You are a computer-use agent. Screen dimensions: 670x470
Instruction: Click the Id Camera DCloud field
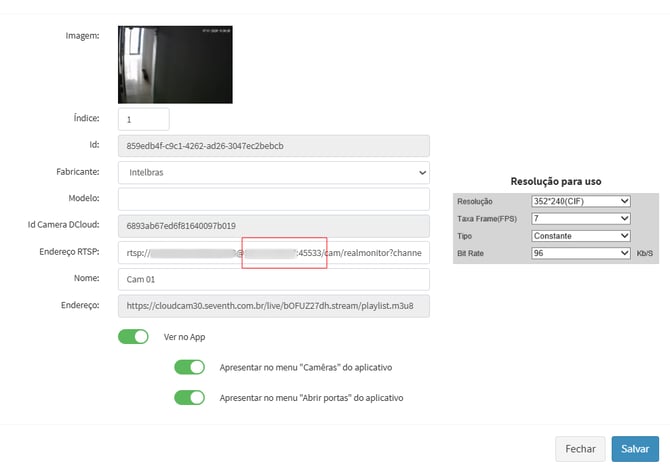coord(273,225)
